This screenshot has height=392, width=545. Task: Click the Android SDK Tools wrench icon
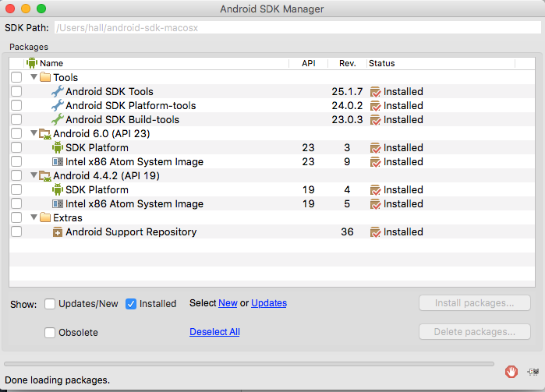(57, 92)
